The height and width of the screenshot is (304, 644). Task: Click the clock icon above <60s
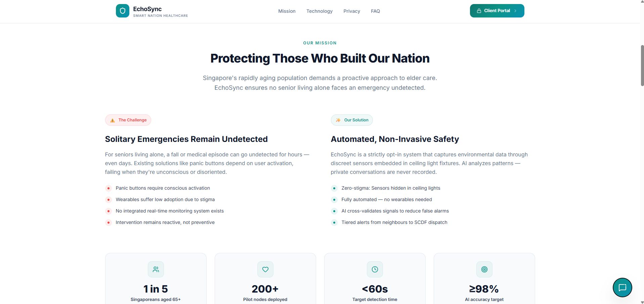pos(375,269)
